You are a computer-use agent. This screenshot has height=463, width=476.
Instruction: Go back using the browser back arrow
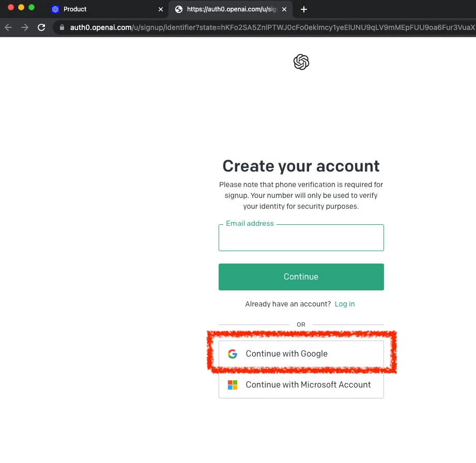pos(8,27)
